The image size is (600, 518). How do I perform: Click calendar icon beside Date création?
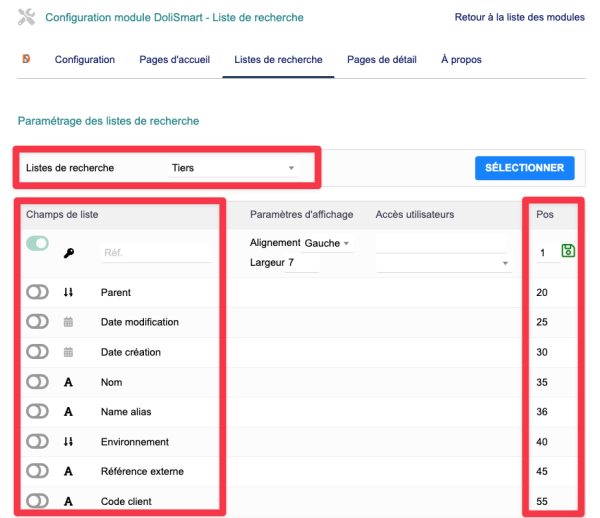(x=69, y=352)
